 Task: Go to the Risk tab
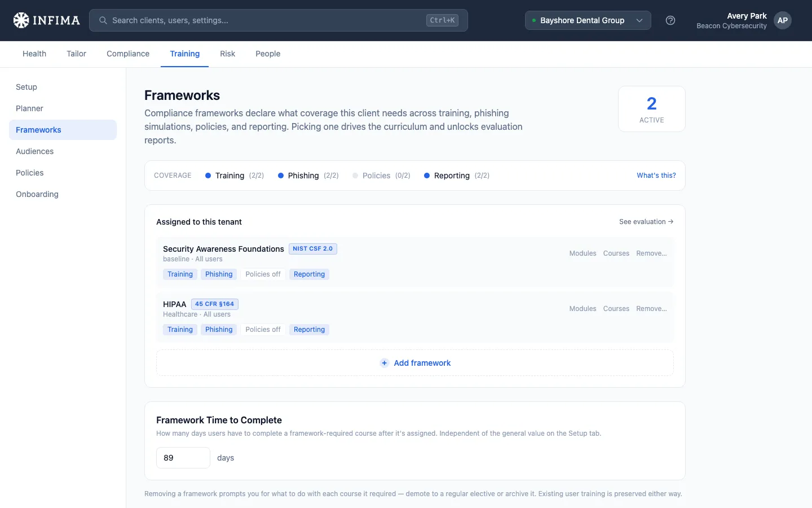coord(227,54)
